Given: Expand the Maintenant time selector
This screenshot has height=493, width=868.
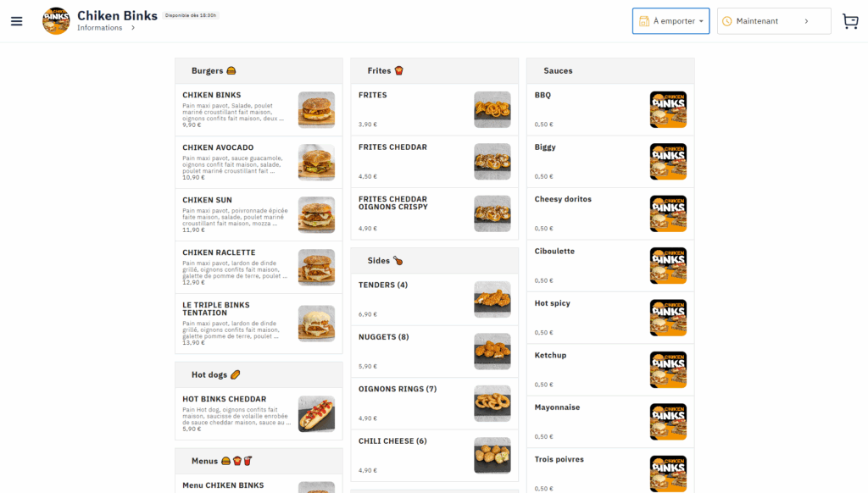Looking at the screenshot, I should tap(774, 21).
